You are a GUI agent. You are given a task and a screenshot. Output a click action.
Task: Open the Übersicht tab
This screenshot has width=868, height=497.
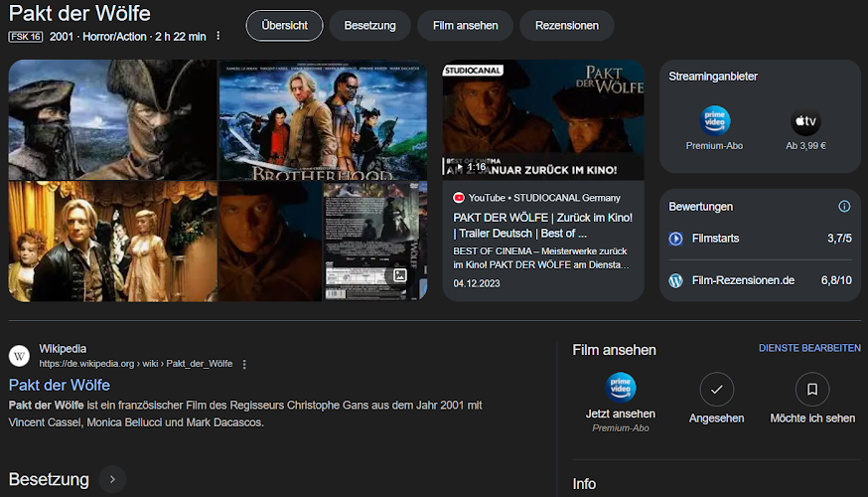tap(284, 26)
